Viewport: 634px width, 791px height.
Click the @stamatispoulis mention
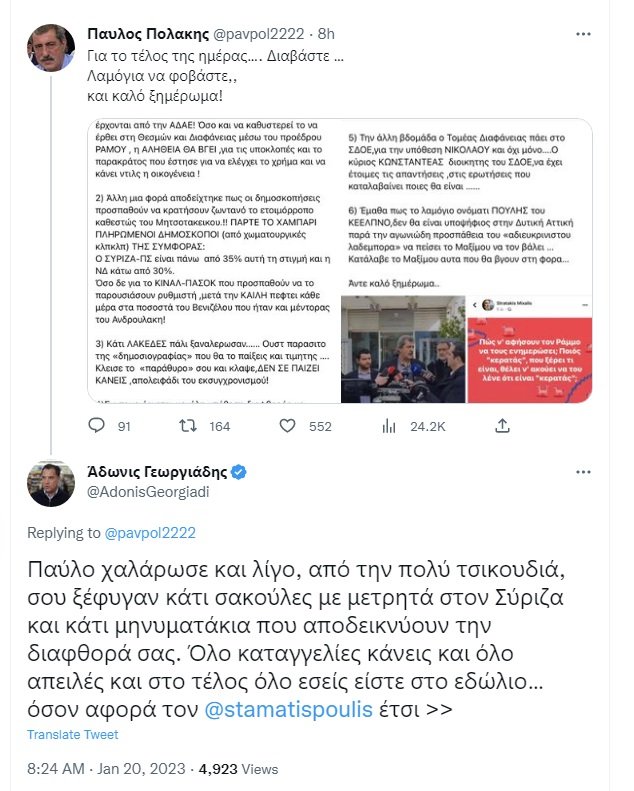coord(289,709)
